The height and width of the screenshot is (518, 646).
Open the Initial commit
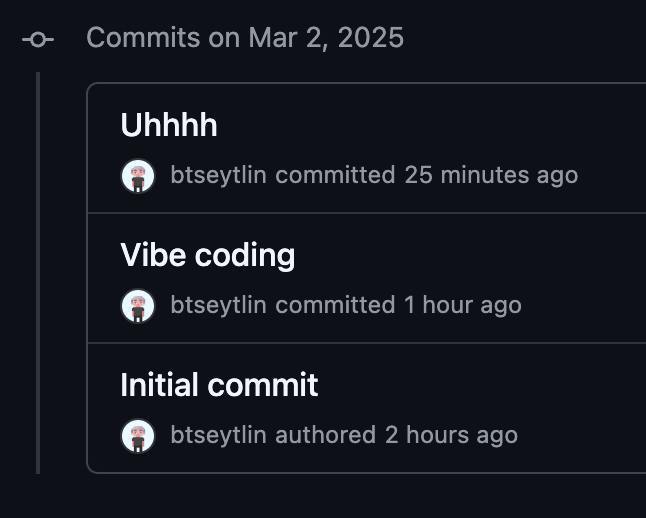click(x=219, y=384)
